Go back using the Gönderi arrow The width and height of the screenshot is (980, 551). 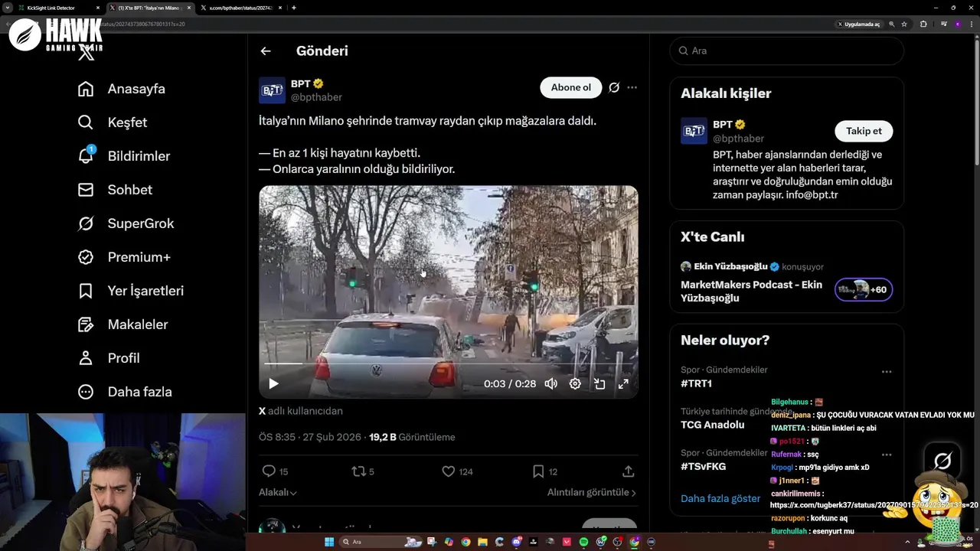(266, 51)
